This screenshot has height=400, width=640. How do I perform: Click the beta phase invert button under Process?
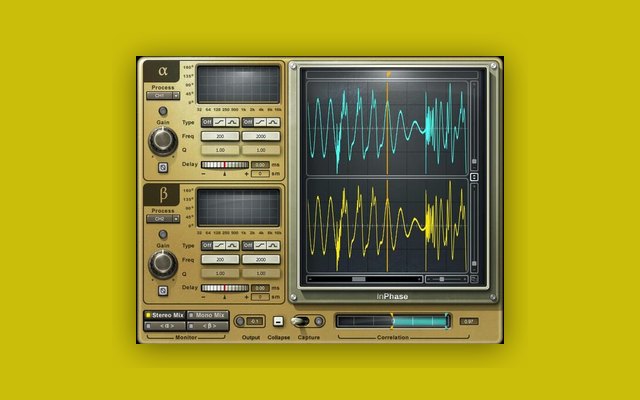(163, 234)
